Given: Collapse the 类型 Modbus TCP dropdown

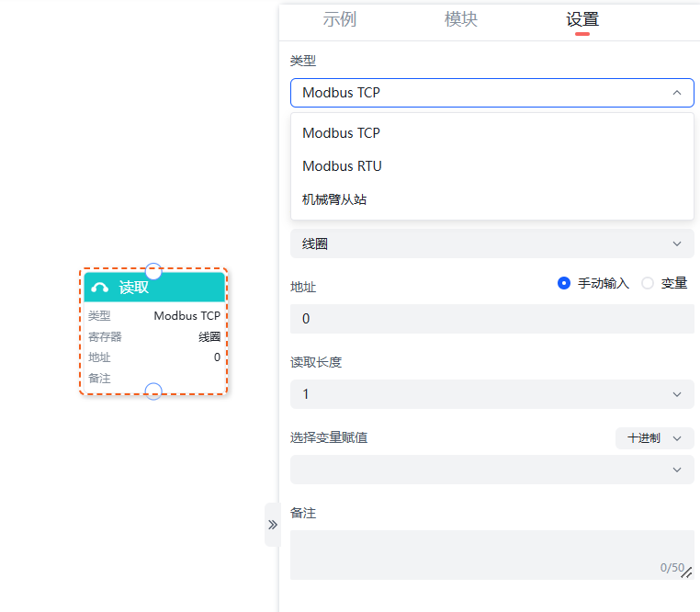Looking at the screenshot, I should click(492, 93).
